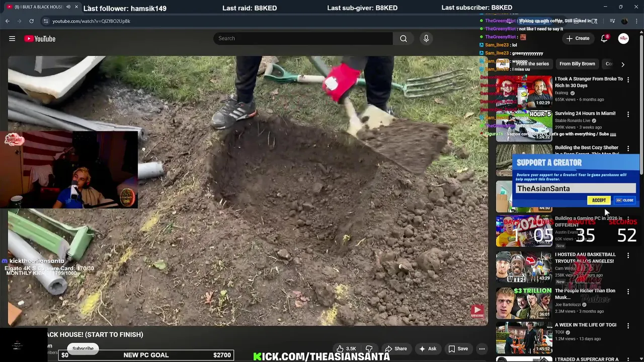Click the 'START TO FINISH' video title
The image size is (644, 362).
95,334
